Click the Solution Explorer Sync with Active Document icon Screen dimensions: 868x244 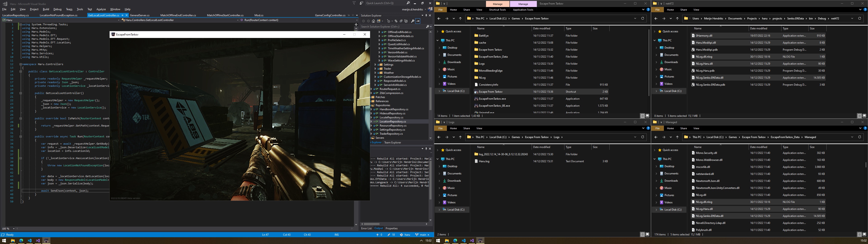(x=396, y=21)
